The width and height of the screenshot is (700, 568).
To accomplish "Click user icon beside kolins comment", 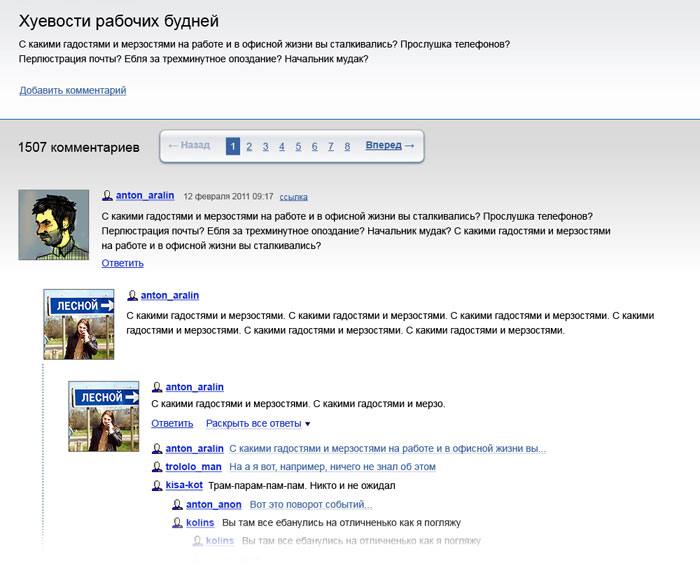I will (x=178, y=523).
